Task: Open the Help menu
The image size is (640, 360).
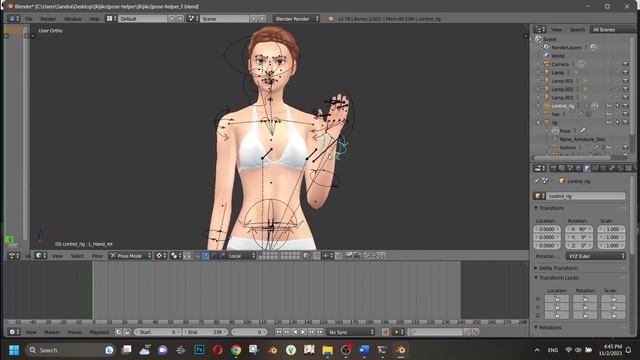Action: tap(94, 19)
